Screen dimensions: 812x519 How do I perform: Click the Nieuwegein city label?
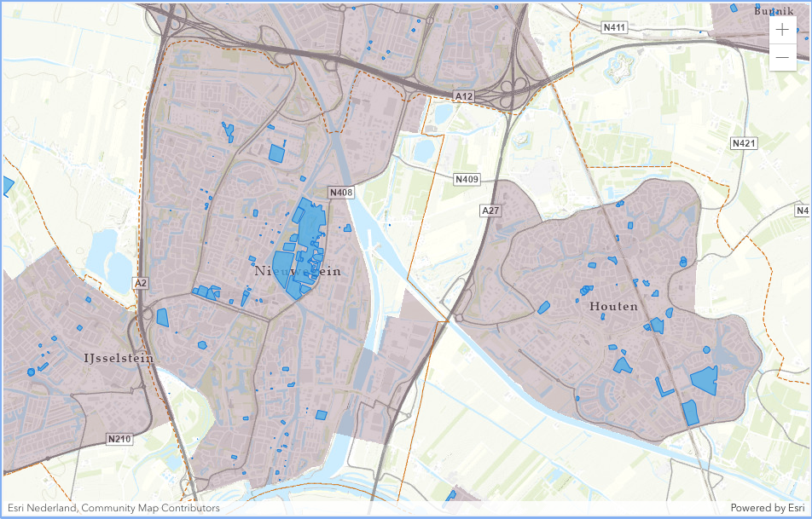tap(298, 272)
